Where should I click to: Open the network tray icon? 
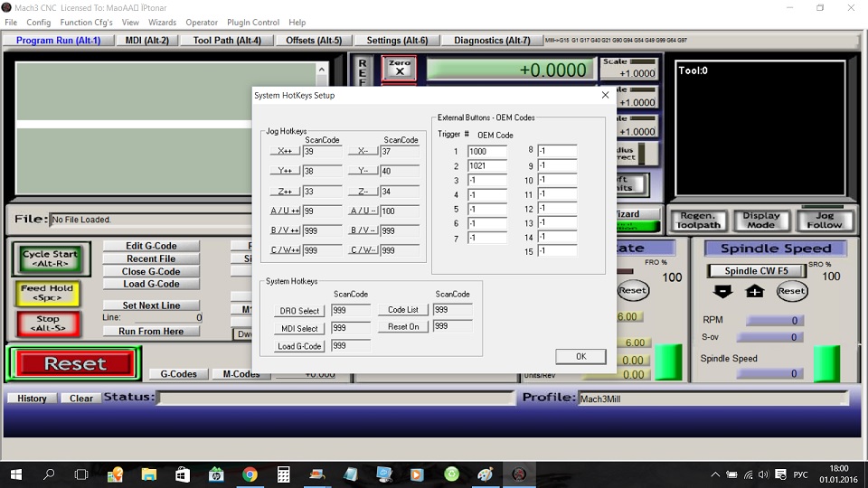(x=748, y=474)
